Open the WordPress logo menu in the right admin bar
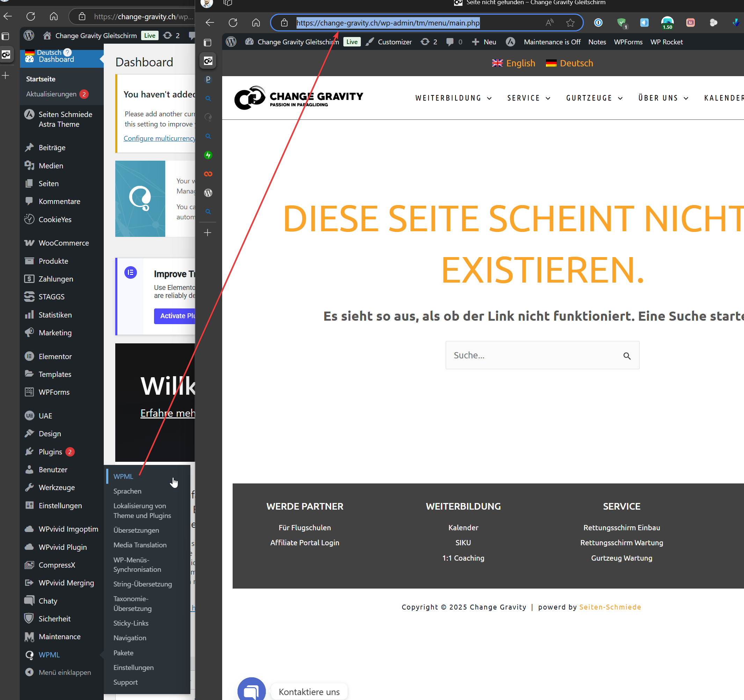The width and height of the screenshot is (744, 700). coord(231,42)
